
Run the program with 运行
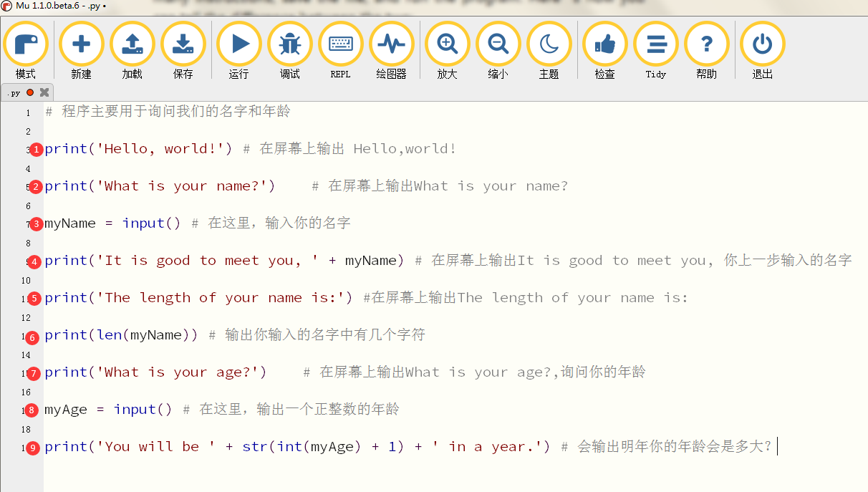pos(239,44)
